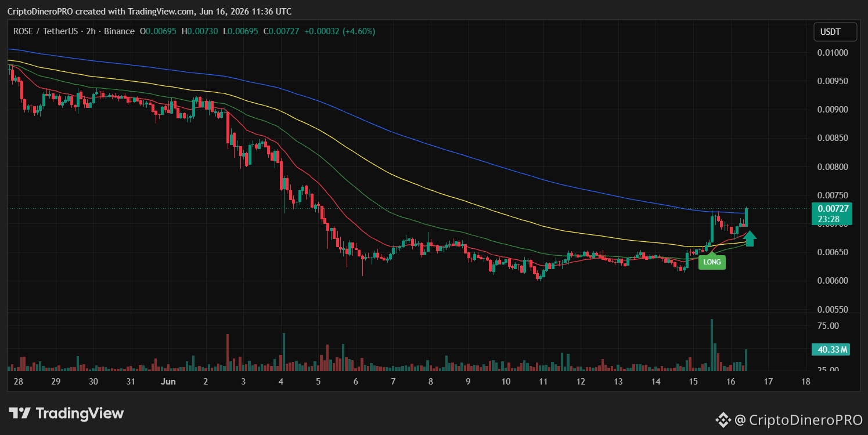Click the +0.00032 (+4.60%) change value
Viewport: 868px width, 435px height.
click(339, 31)
